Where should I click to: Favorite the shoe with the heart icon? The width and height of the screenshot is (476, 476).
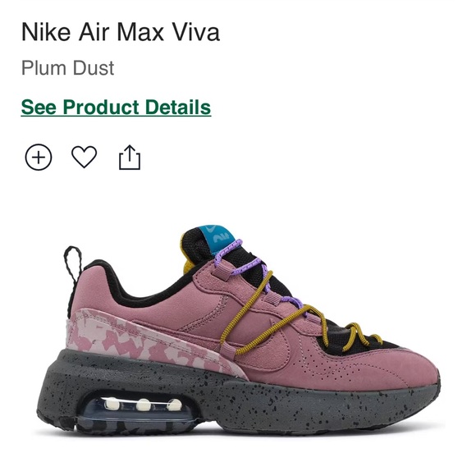(x=84, y=157)
